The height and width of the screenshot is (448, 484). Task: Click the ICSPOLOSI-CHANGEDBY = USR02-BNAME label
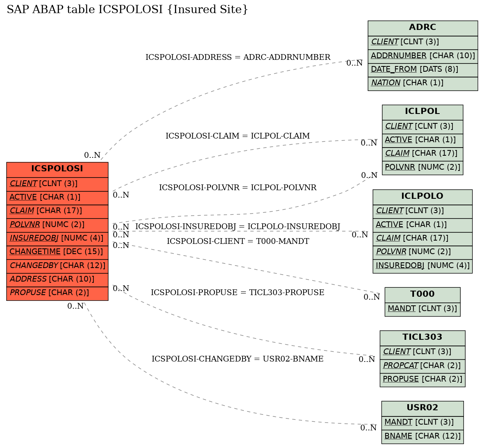point(237,359)
